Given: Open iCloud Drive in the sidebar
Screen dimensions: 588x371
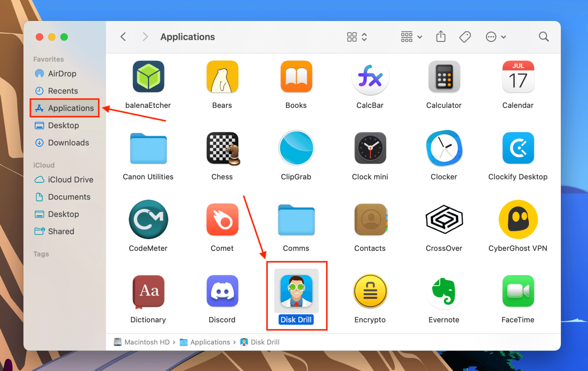Looking at the screenshot, I should coord(64,180).
